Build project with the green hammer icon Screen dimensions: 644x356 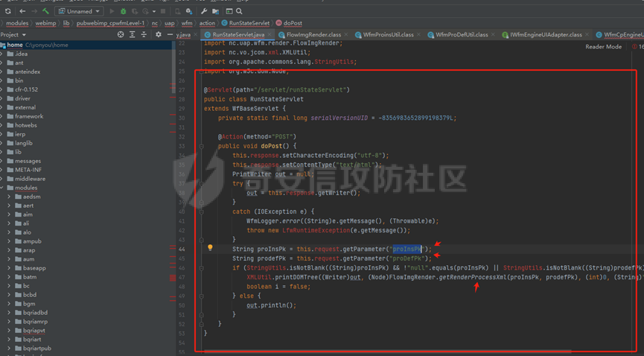pos(45,11)
